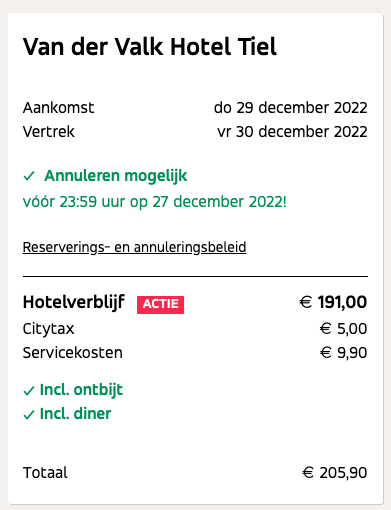The height and width of the screenshot is (510, 391).
Task: Click the Servicekosten amount € 9,90
Action: [x=343, y=353]
